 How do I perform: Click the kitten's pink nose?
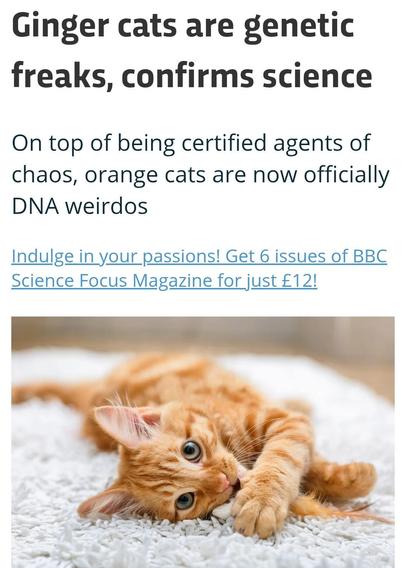227,482
